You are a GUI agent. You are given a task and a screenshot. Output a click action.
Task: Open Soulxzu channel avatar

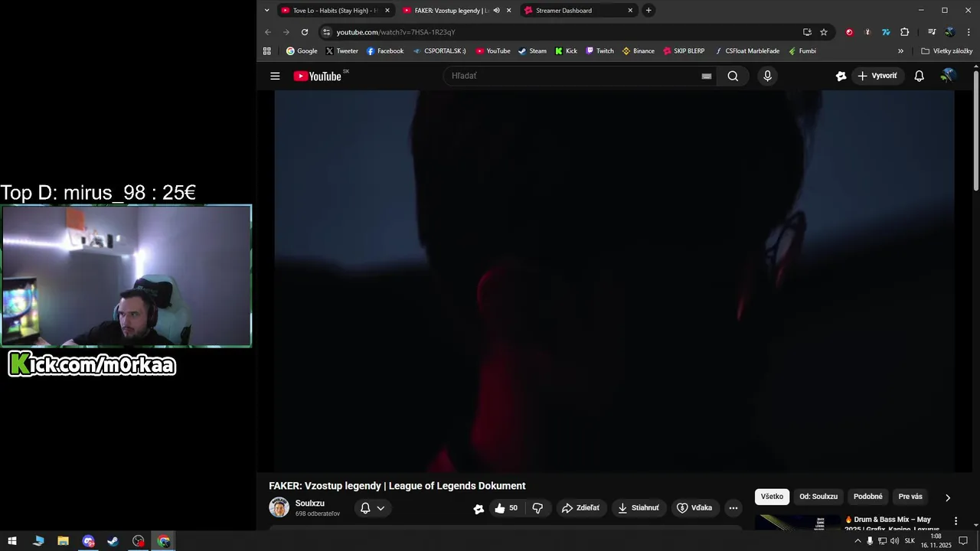click(x=279, y=507)
